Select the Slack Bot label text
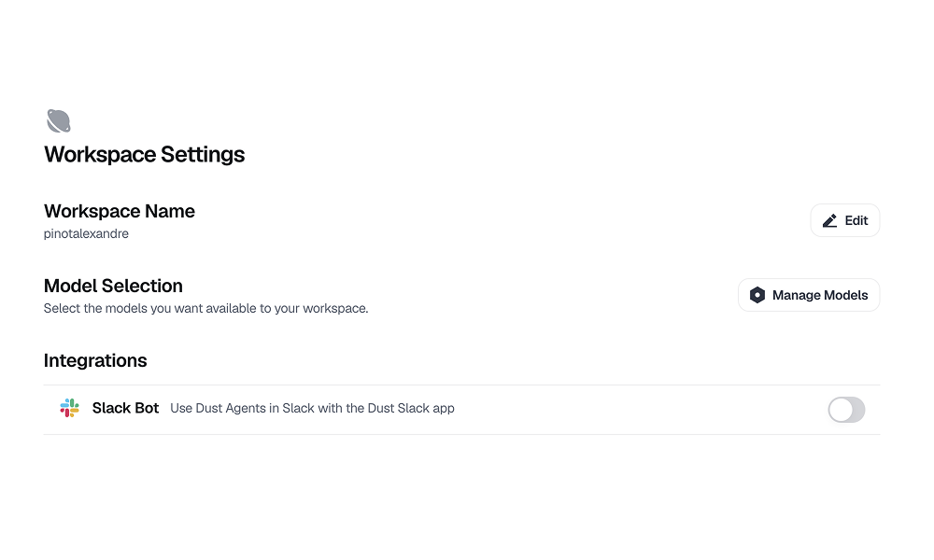934x560 pixels. [125, 408]
